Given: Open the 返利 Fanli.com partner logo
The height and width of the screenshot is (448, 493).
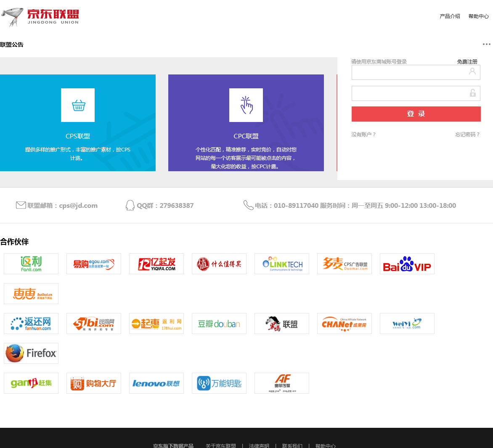Looking at the screenshot, I should coord(31,264).
